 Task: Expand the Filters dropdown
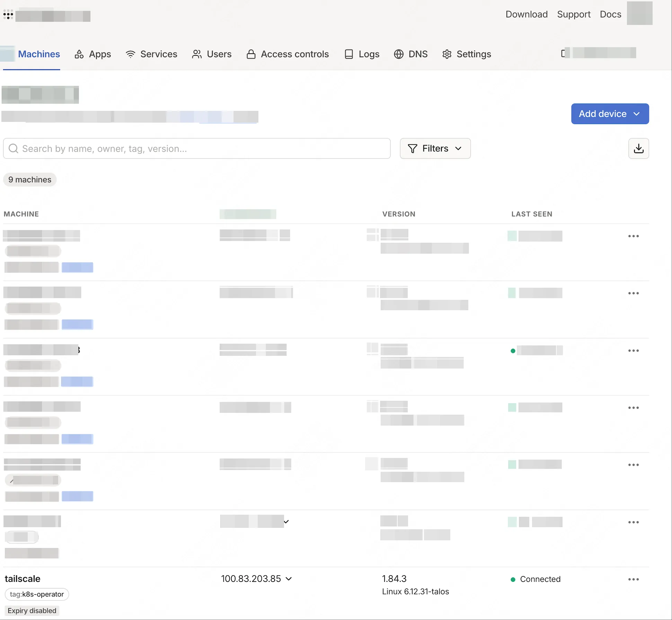click(435, 149)
